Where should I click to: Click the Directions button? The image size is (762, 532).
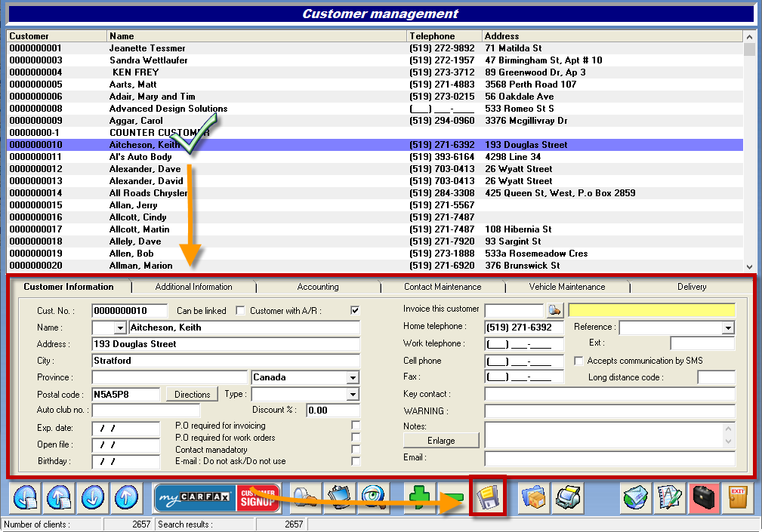pos(193,395)
